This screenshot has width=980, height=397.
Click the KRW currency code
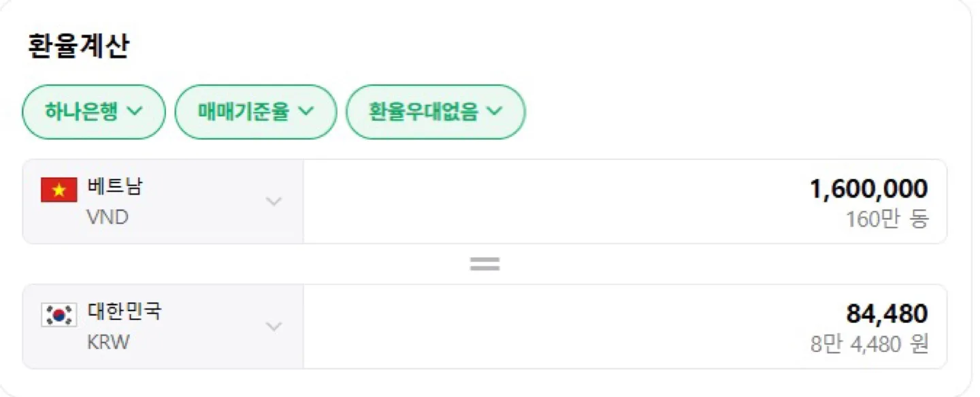tap(108, 342)
